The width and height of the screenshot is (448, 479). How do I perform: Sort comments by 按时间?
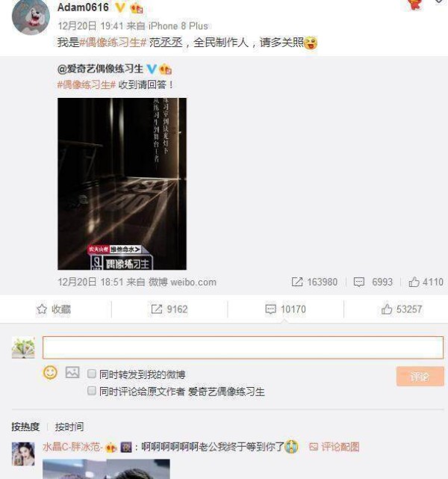pyautogui.click(x=69, y=427)
